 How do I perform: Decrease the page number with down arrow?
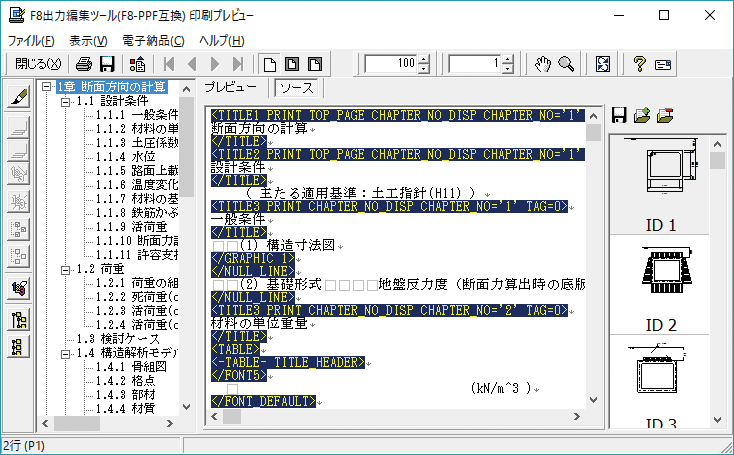(x=508, y=69)
